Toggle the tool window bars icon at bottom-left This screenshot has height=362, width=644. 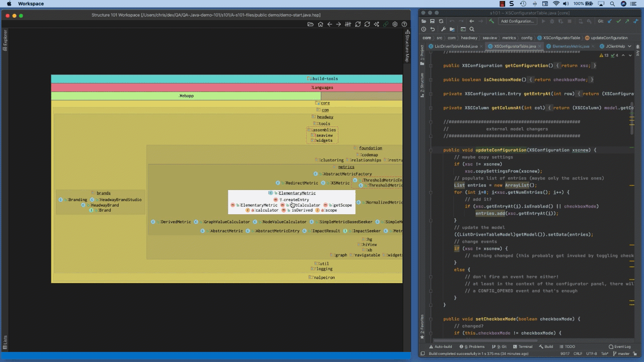click(423, 353)
